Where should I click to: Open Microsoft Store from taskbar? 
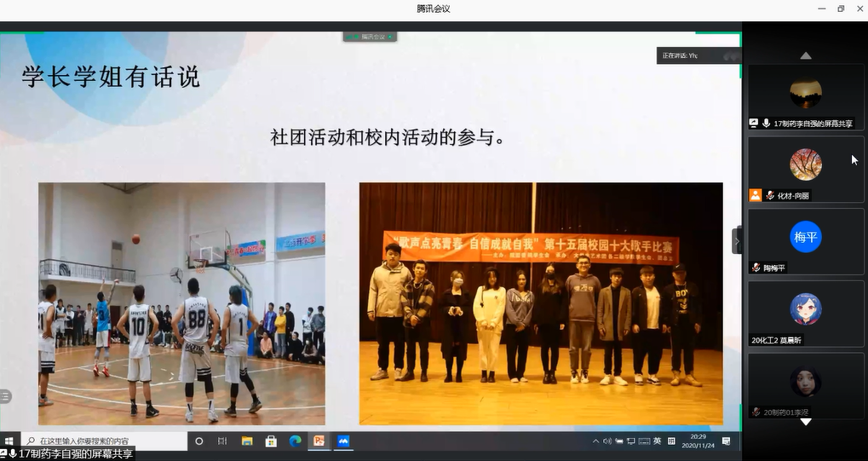[271, 441]
